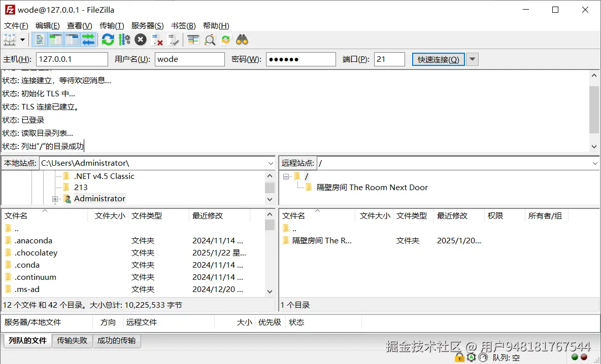Open the quick connect history dropdown
This screenshot has height=364, width=601.
point(472,59)
